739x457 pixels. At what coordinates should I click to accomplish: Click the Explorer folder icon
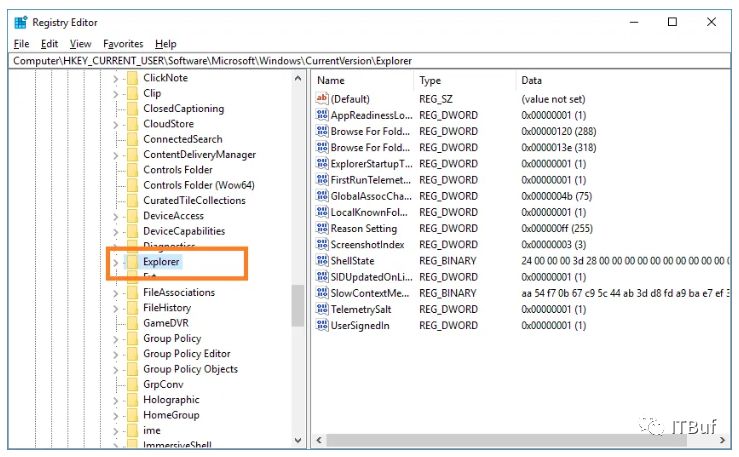(x=133, y=262)
